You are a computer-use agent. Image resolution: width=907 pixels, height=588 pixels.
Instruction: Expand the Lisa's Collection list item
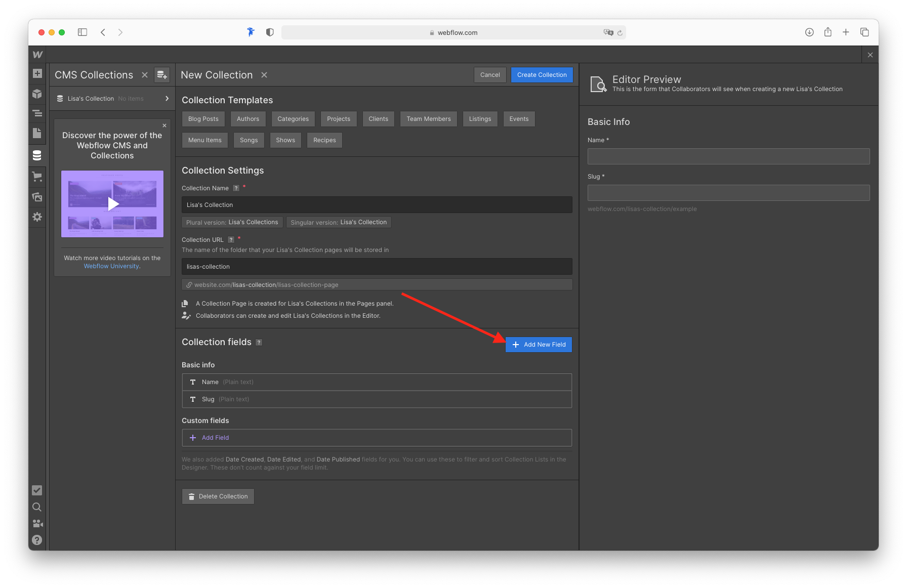[167, 98]
